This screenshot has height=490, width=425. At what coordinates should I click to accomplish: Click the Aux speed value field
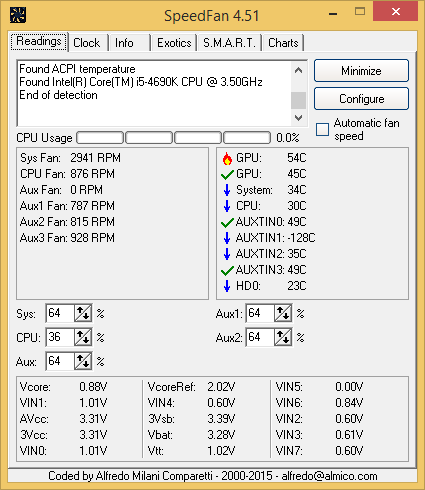click(60, 361)
